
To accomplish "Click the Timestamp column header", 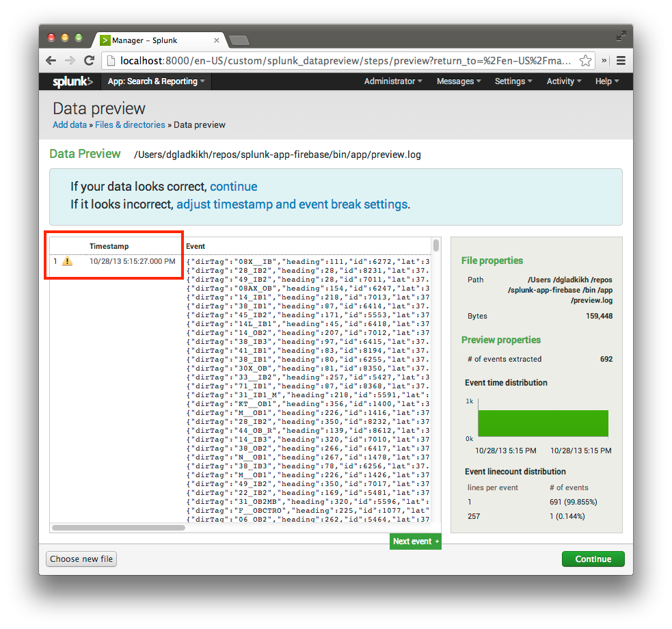I will click(109, 246).
